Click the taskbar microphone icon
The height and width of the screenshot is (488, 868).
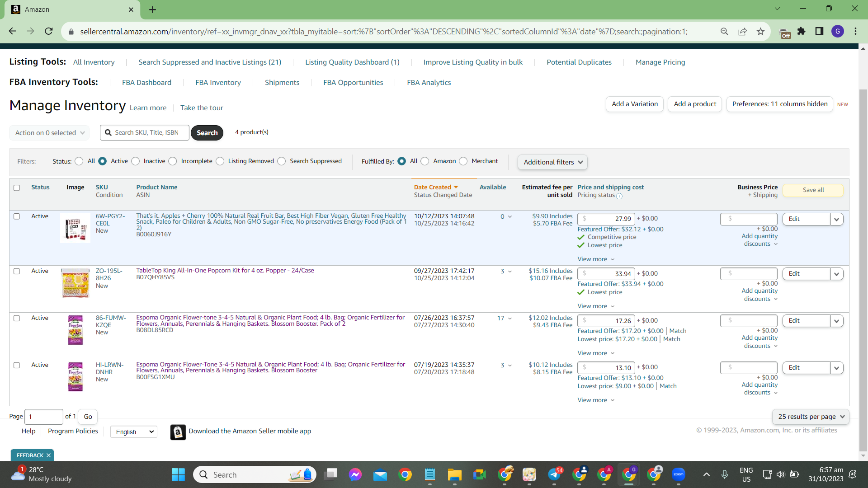pos(725,474)
